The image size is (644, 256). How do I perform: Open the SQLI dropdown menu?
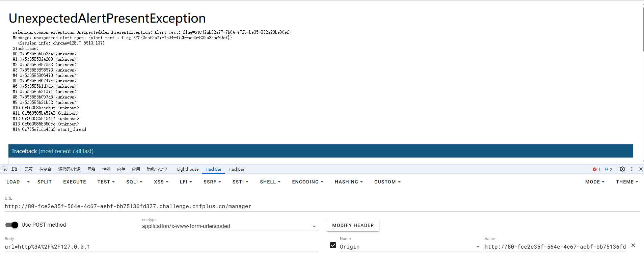(x=134, y=182)
